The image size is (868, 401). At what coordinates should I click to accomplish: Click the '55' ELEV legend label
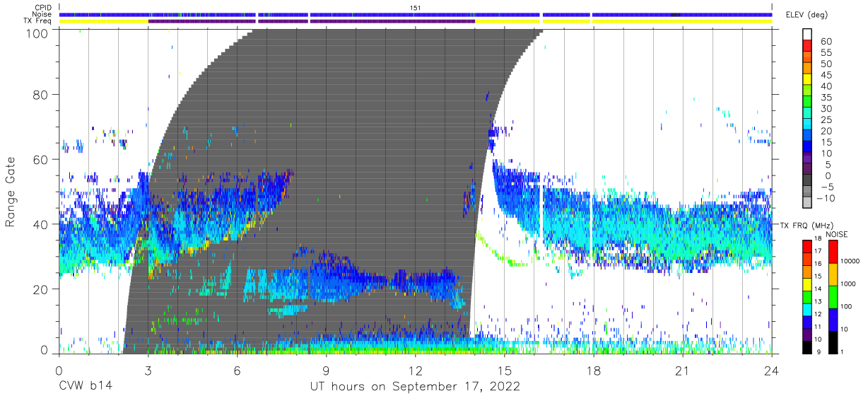(826, 53)
